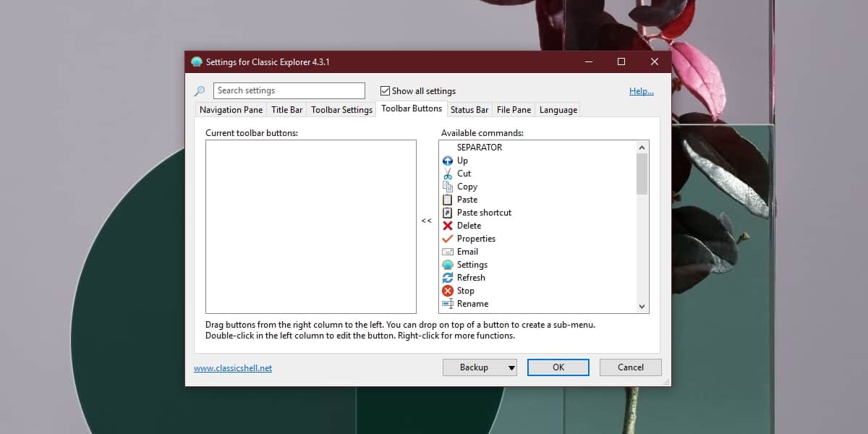
Task: Switch to the Toolbar Settings tab
Action: coord(341,110)
